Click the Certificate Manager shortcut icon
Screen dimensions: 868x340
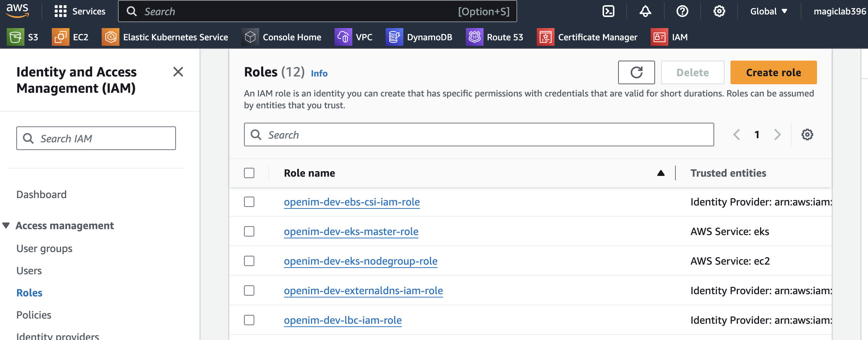coord(546,37)
